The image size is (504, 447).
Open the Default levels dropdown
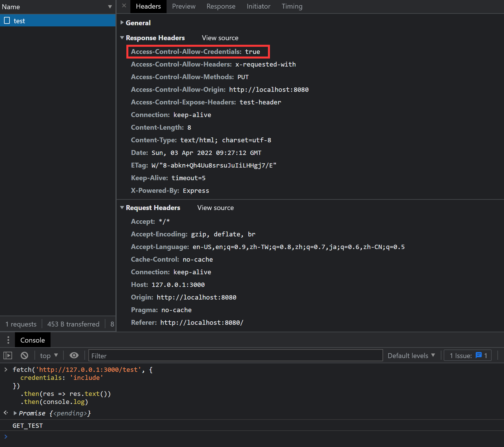(411, 356)
